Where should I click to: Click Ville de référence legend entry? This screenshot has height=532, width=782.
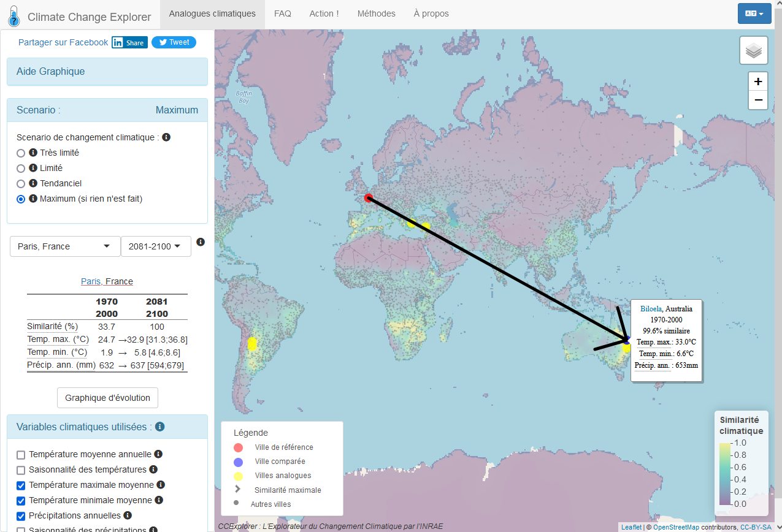pyautogui.click(x=284, y=447)
